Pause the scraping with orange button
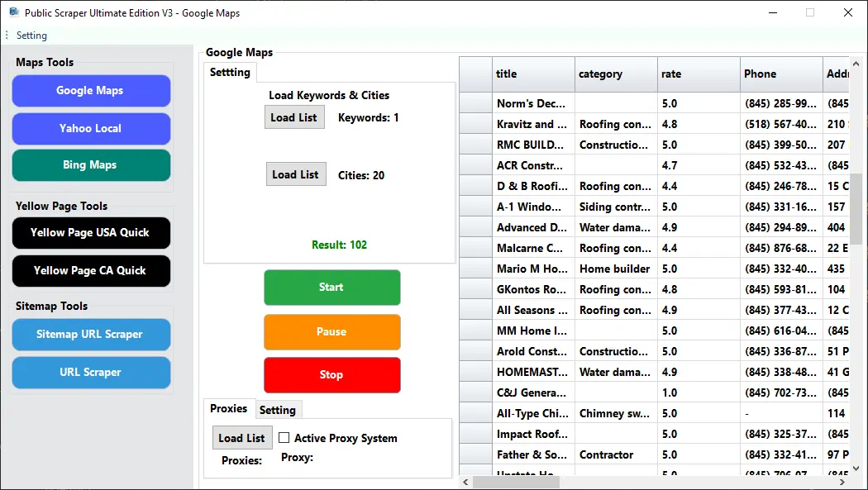The image size is (868, 490). point(331,332)
